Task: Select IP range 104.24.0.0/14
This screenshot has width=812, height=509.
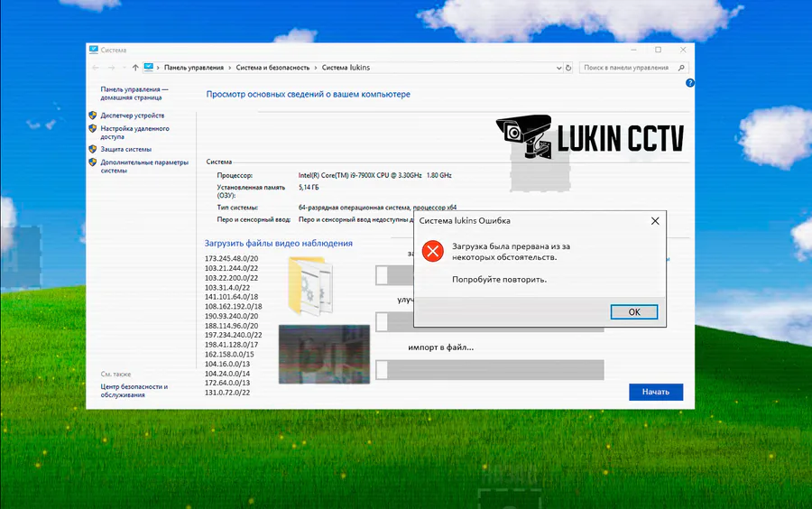Action: (x=227, y=374)
